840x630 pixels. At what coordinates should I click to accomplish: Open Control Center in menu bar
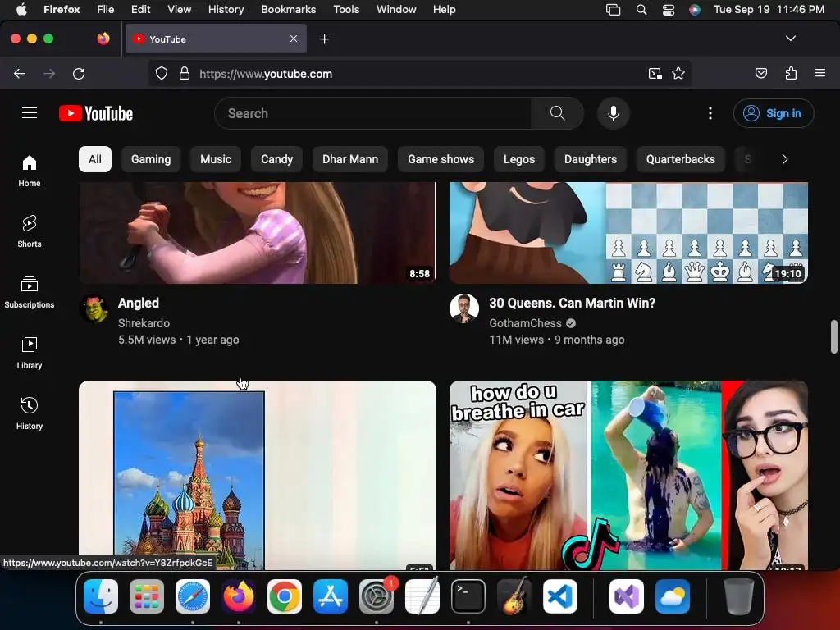668,10
